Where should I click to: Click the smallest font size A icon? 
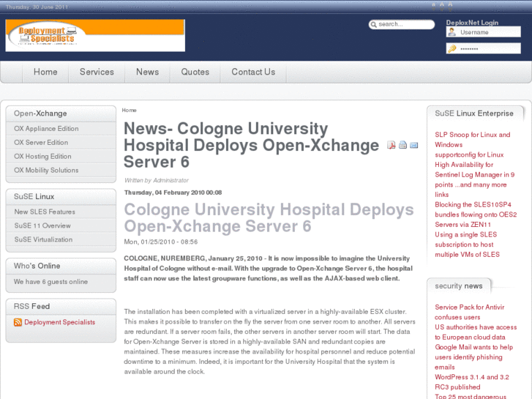coord(434,6)
